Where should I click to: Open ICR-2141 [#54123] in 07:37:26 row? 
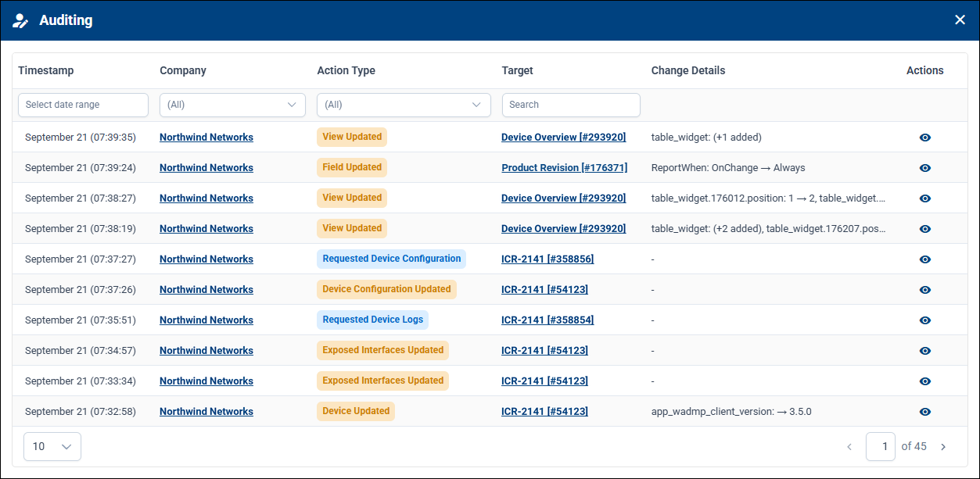tap(544, 290)
